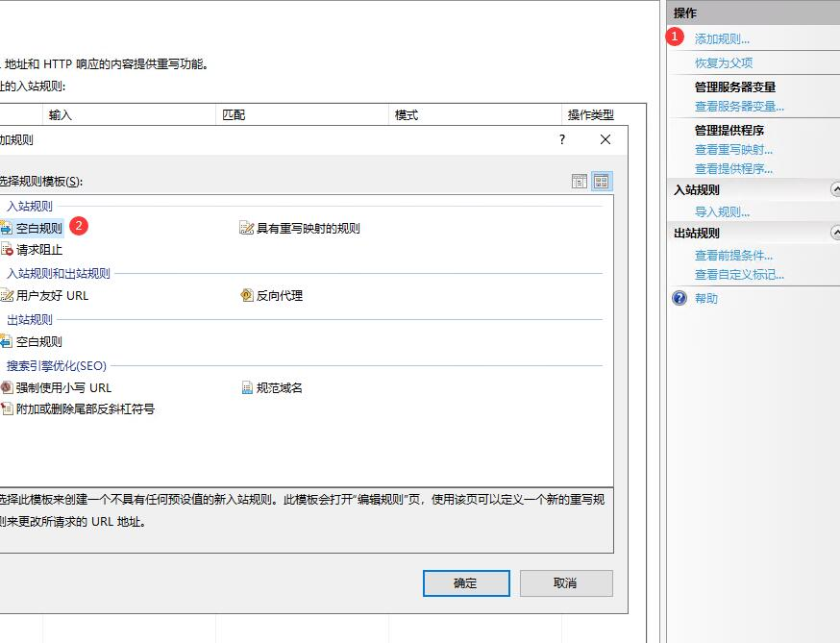Click 导入规则 under 入站规则
840x643 pixels.
[x=722, y=212]
